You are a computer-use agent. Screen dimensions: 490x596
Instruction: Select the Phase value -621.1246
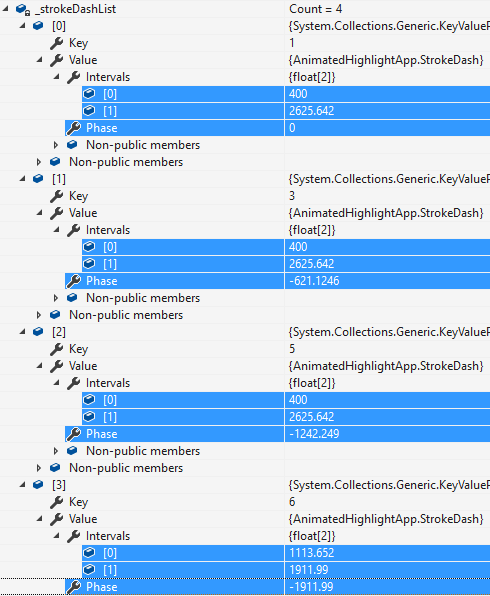click(x=314, y=281)
